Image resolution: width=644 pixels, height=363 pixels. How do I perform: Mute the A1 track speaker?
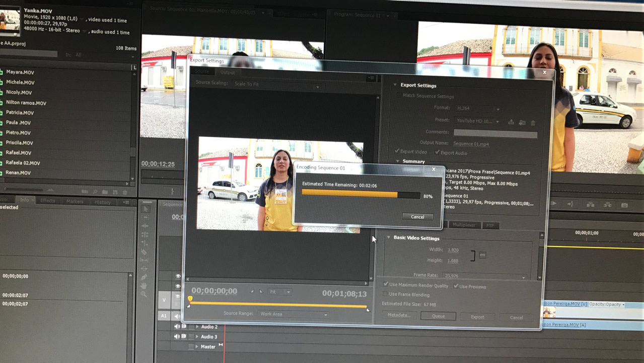click(x=177, y=316)
